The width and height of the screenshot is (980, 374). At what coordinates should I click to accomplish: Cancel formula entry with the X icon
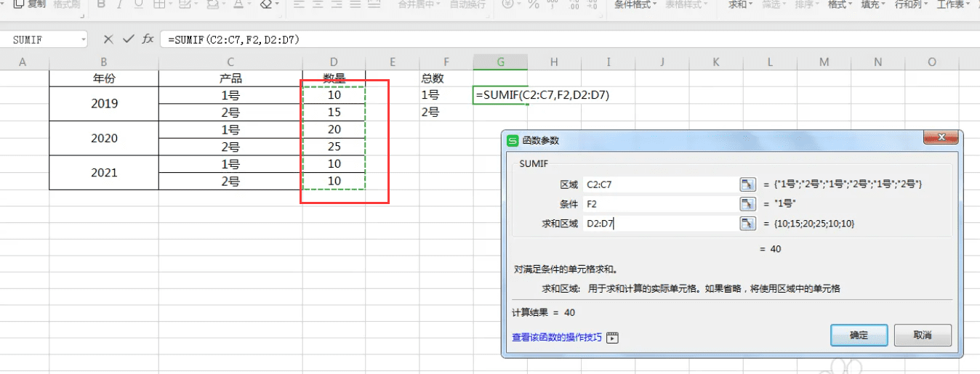tap(108, 39)
